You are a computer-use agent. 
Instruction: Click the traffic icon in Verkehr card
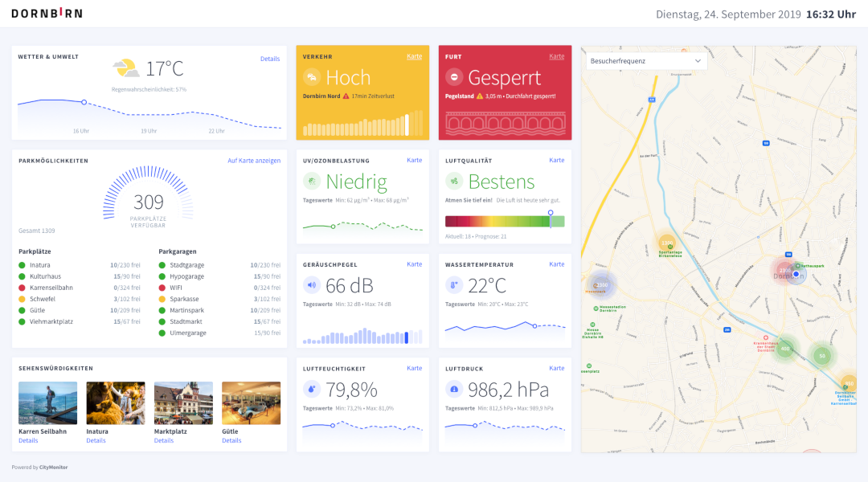pos(312,78)
